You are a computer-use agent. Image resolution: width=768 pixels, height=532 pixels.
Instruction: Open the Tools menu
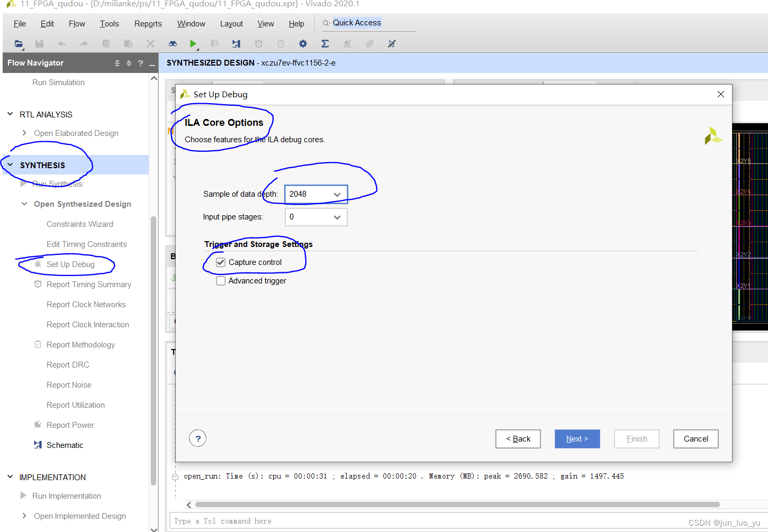click(x=110, y=24)
